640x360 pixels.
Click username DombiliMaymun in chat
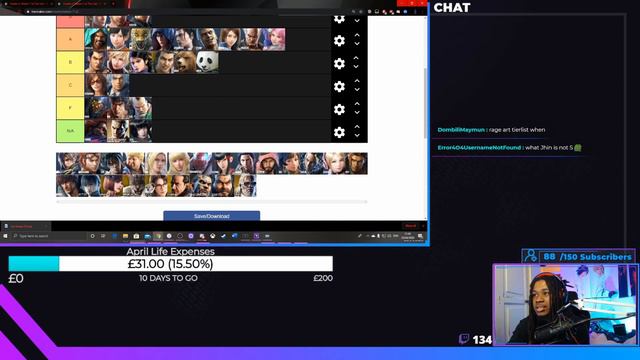pyautogui.click(x=461, y=130)
